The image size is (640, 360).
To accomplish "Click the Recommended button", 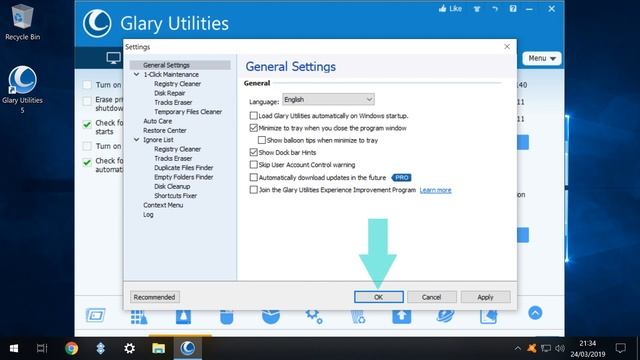I will (x=154, y=297).
